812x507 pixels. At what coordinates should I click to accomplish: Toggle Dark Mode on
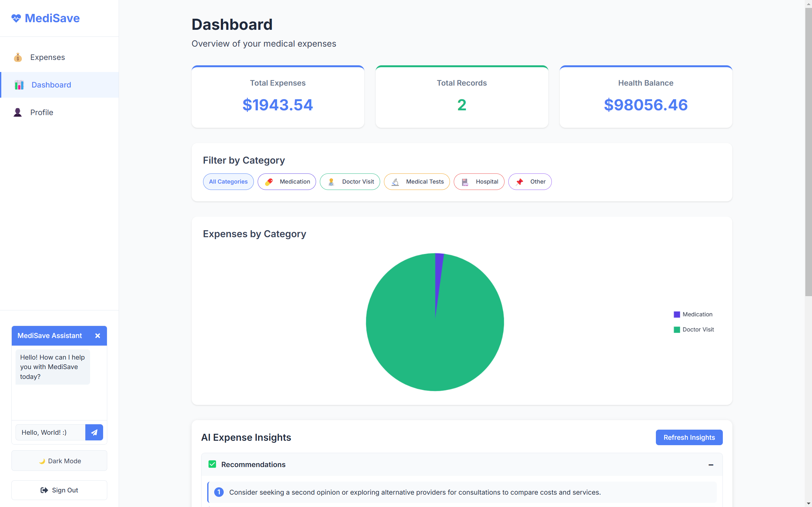[59, 461]
